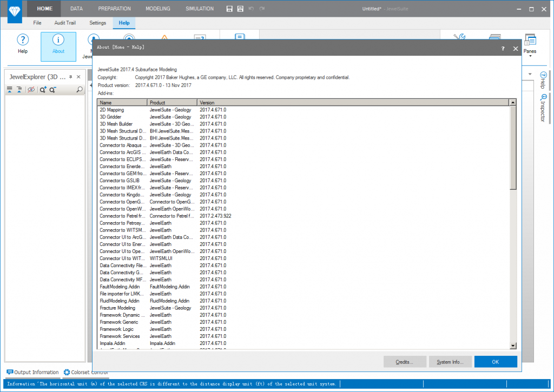Sort add-ins by the Version column header
This screenshot has width=554, height=392.
353,102
